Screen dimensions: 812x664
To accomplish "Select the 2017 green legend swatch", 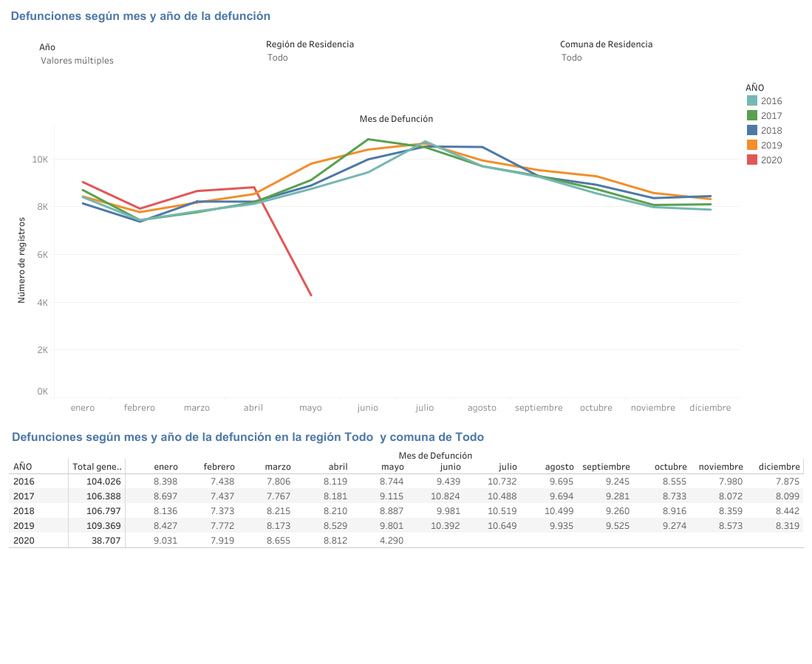I will (x=752, y=116).
